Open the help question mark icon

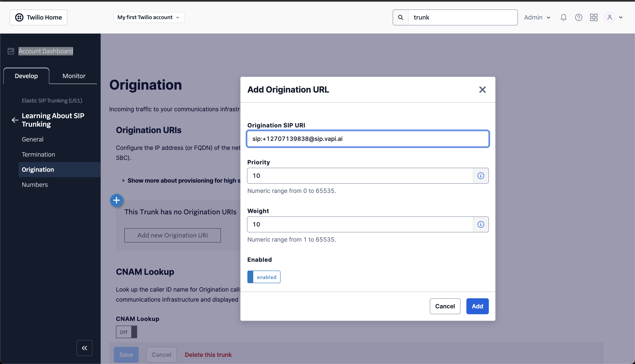[x=579, y=17]
